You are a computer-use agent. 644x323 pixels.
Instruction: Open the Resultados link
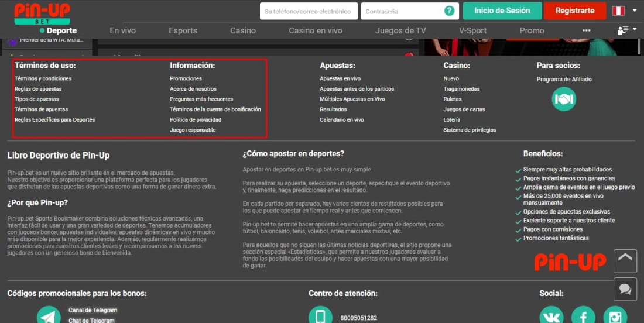pyautogui.click(x=333, y=109)
